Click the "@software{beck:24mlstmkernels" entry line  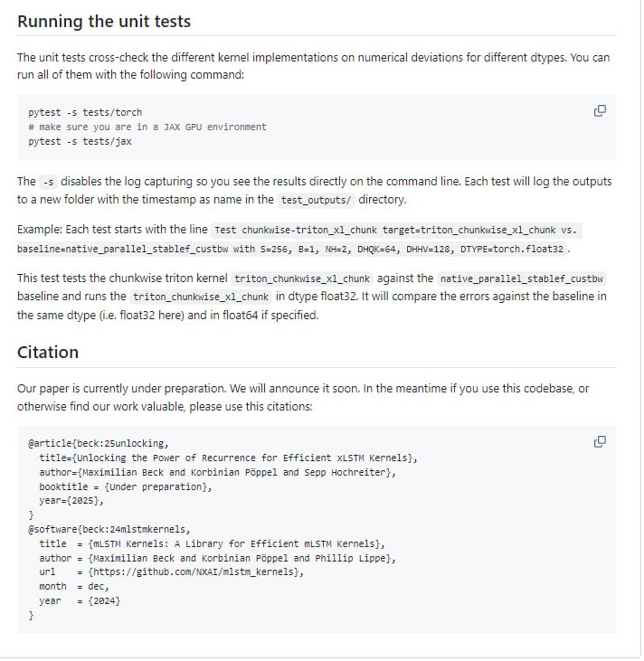pos(109,529)
